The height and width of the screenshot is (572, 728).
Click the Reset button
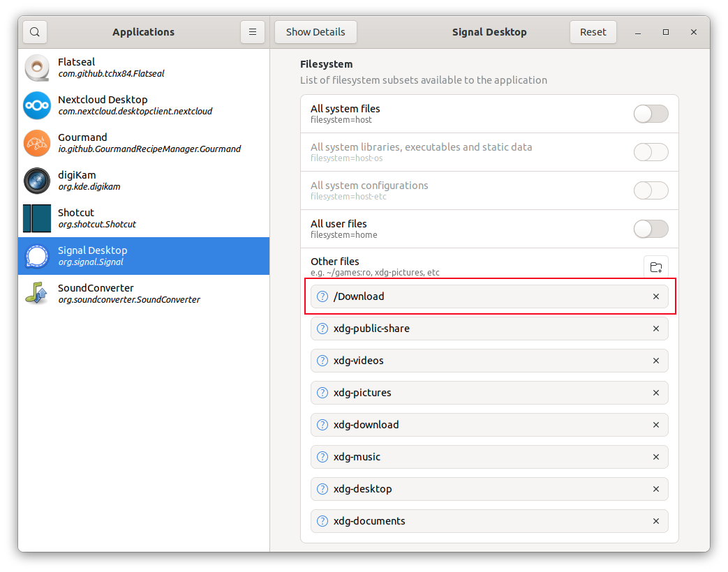(593, 32)
